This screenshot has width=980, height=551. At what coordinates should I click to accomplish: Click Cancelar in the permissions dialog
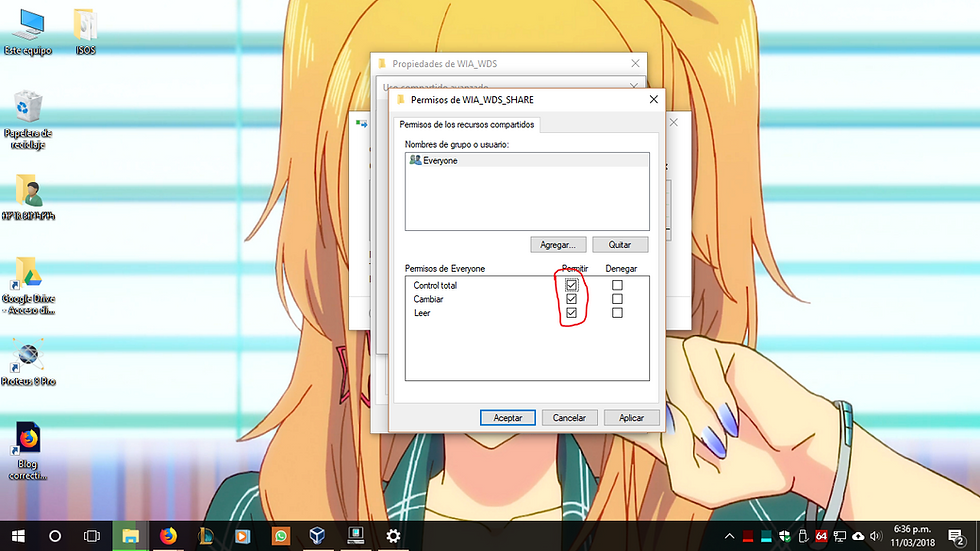[569, 418]
